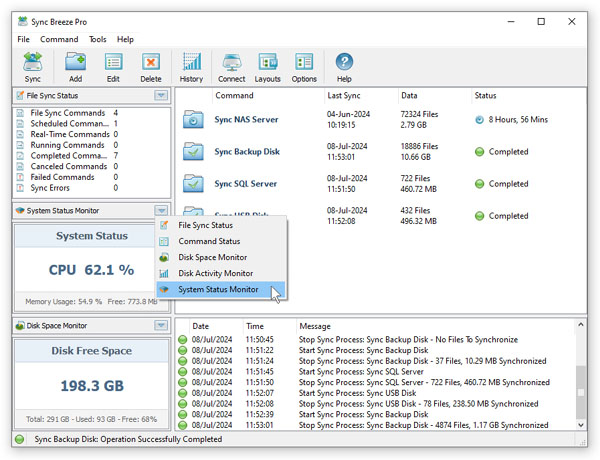The image size is (600, 460).
Task: Click the Edit toolbar icon
Action: pyautogui.click(x=113, y=62)
